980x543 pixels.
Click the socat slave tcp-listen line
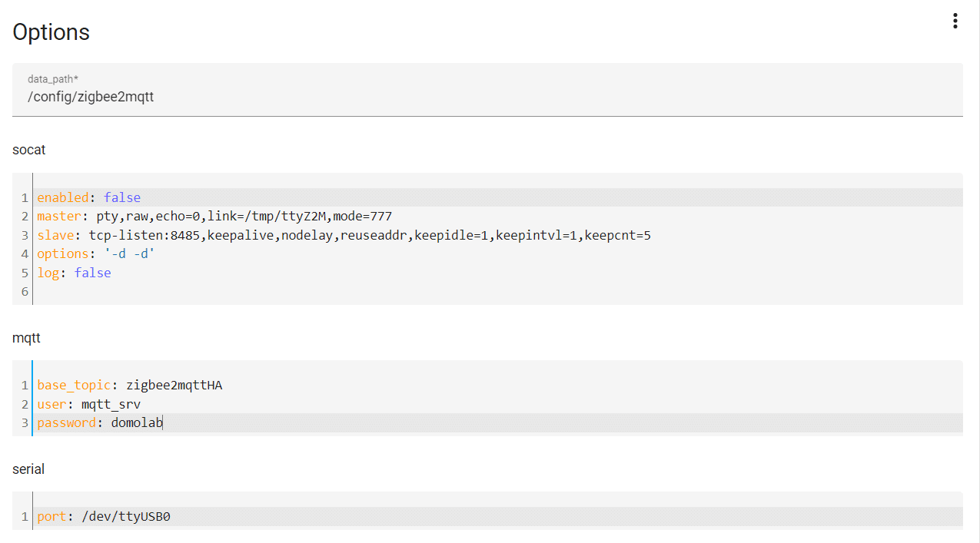pyautogui.click(x=500, y=235)
